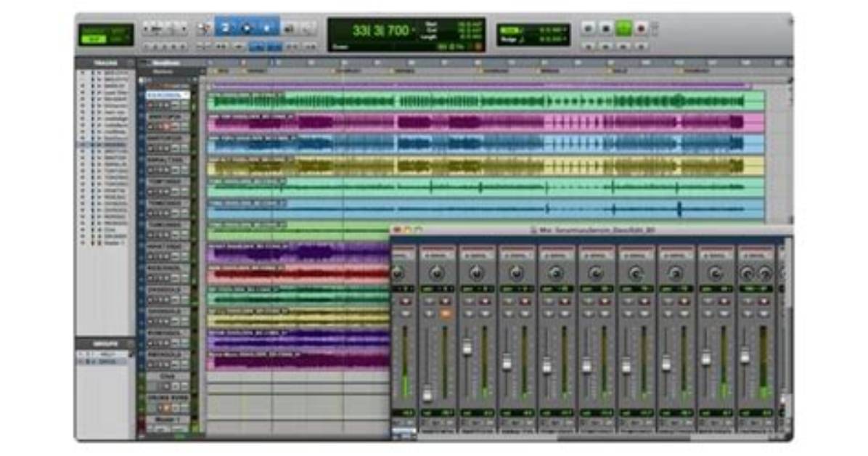Open the selector at top of ninth mixer strip
This screenshot has width=868, height=456.
pyautogui.click(x=715, y=256)
